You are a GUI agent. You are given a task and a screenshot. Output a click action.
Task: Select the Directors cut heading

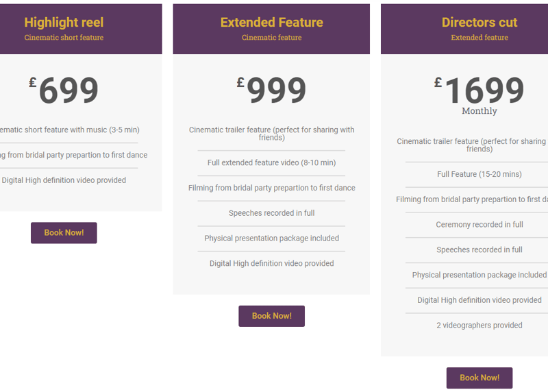point(479,23)
